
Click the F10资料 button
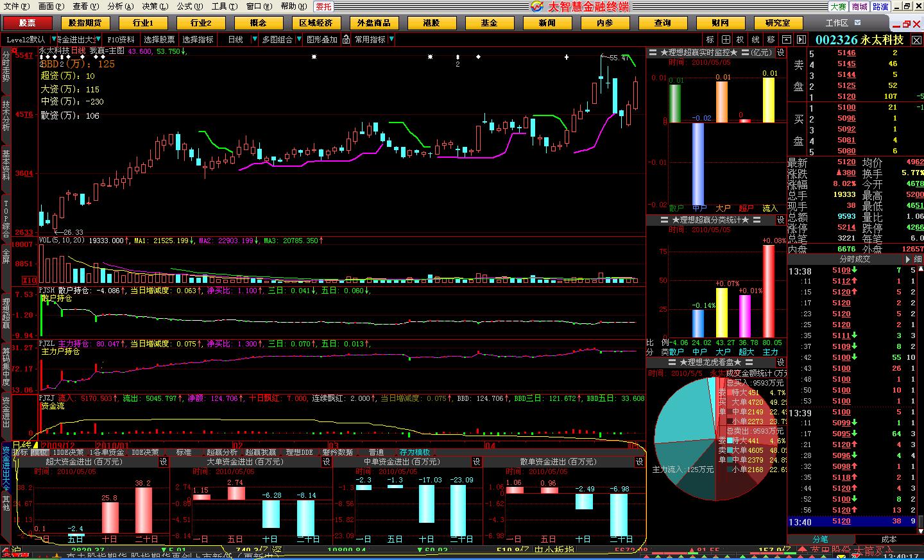click(121, 40)
